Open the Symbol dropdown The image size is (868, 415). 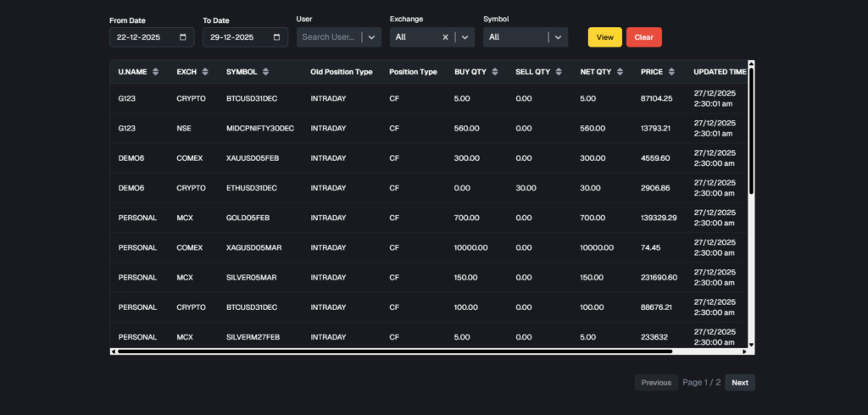pos(557,37)
